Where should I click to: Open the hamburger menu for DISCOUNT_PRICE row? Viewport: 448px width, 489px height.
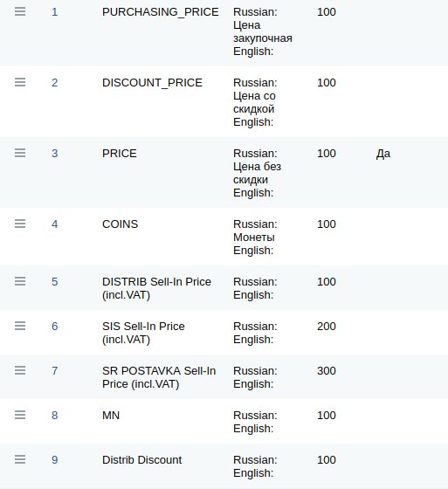click(20, 82)
